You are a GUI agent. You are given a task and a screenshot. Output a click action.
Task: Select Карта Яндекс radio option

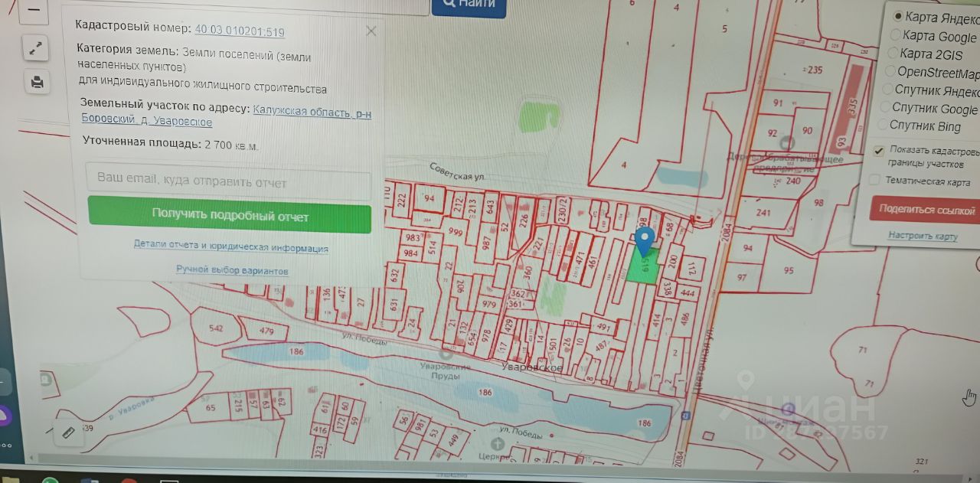[936, 17]
